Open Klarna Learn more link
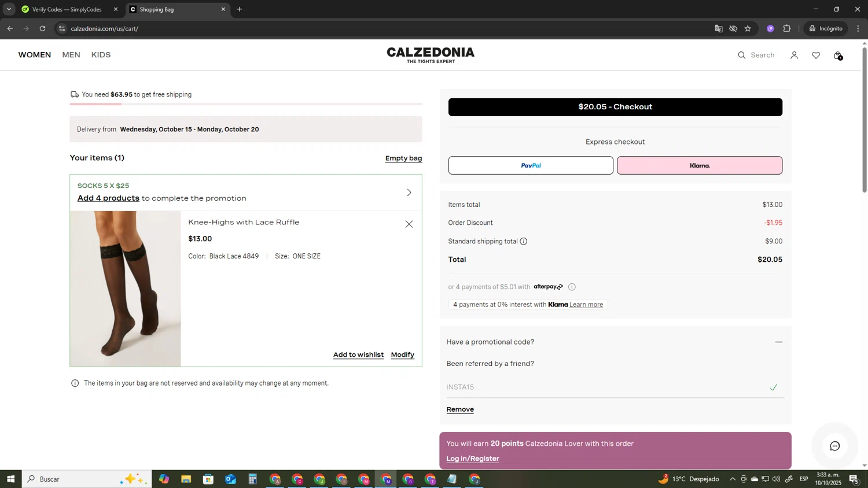Viewport: 868px width, 488px height. pos(586,305)
